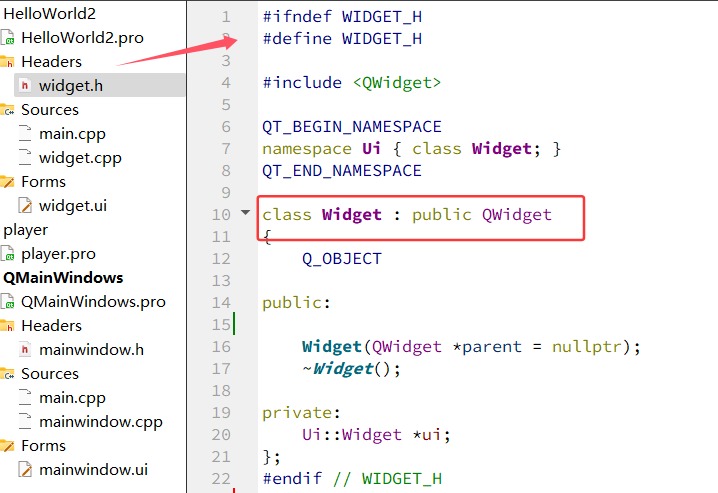Click '<QWidget>' in the include line
This screenshot has width=718, height=493.
click(x=397, y=83)
